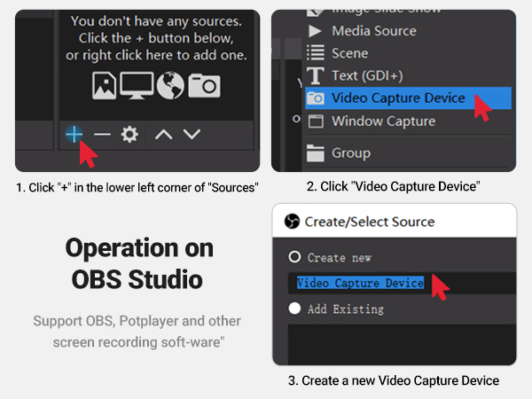Click the 'Create/Select Source' title text

coord(370,222)
